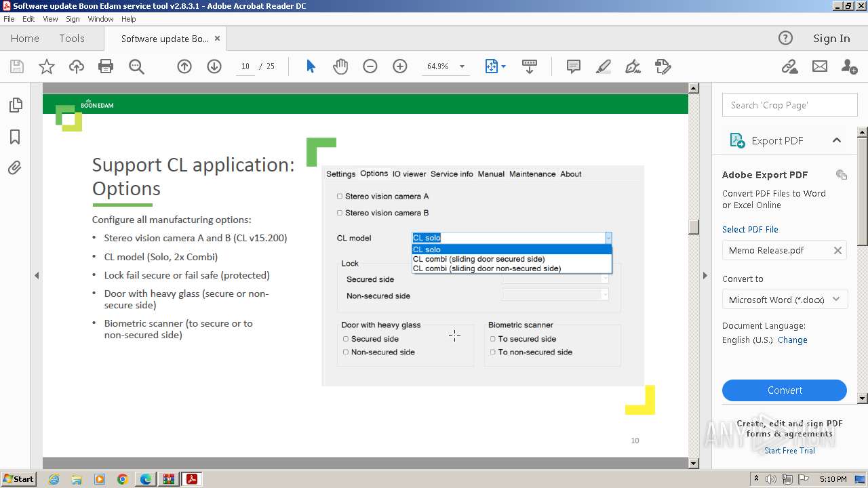Click the Search 'Crop Page' field
The image size is (868, 488).
coord(790,105)
